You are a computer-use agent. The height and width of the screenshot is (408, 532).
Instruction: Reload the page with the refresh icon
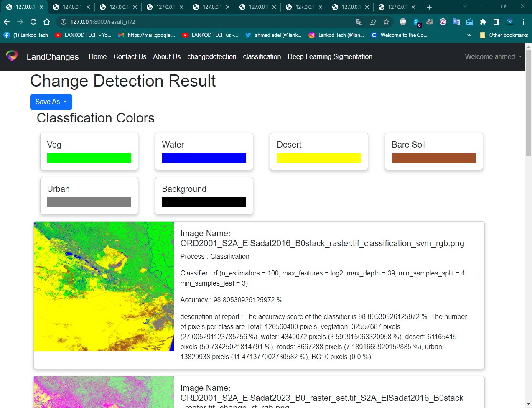(33, 22)
